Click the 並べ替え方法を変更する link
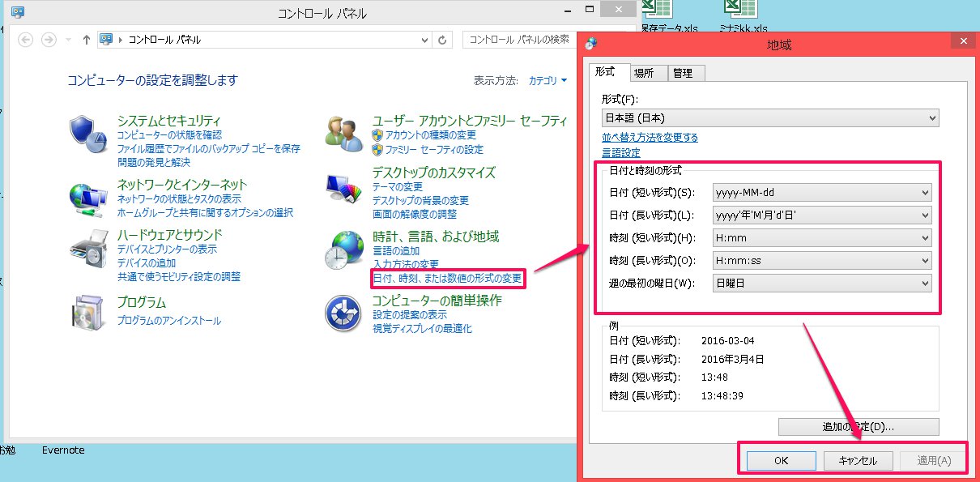 pyautogui.click(x=650, y=138)
